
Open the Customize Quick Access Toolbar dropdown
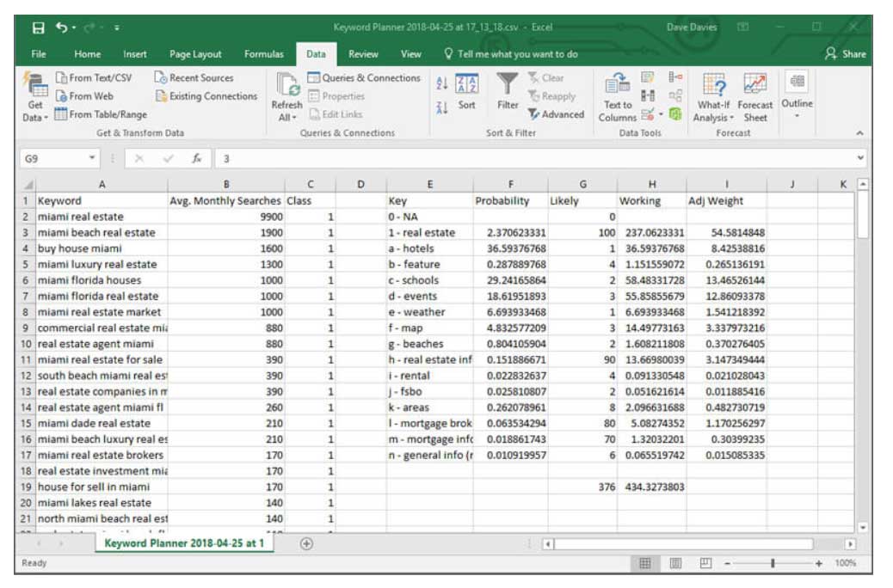coord(117,28)
